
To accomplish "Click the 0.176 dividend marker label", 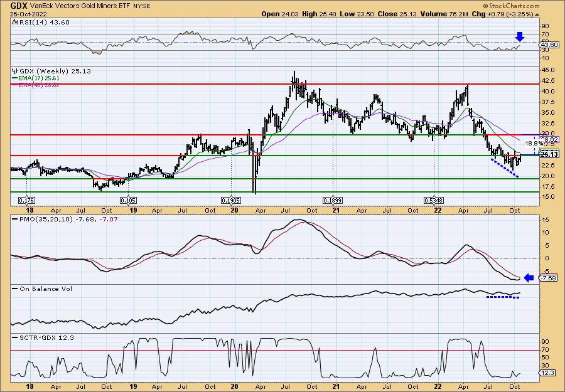I will click(x=26, y=200).
